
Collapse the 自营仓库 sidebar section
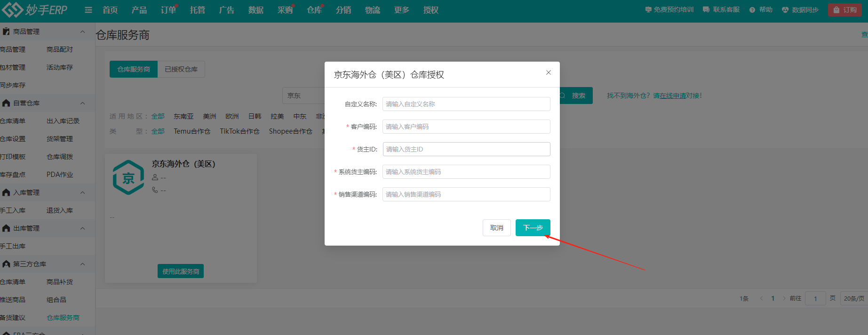coord(83,103)
